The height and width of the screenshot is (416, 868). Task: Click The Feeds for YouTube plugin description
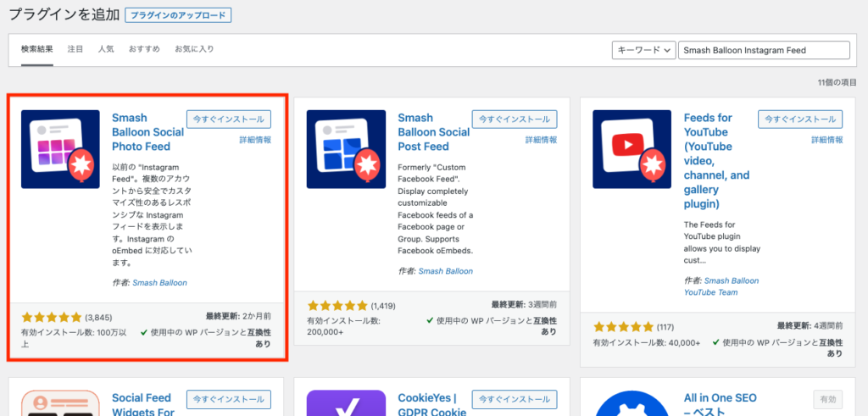[x=722, y=242]
